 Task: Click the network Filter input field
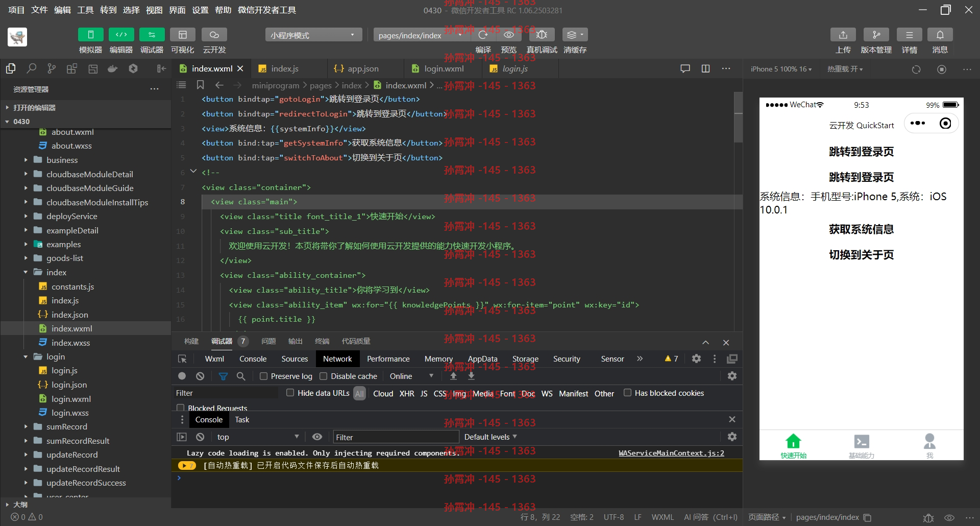(226, 393)
